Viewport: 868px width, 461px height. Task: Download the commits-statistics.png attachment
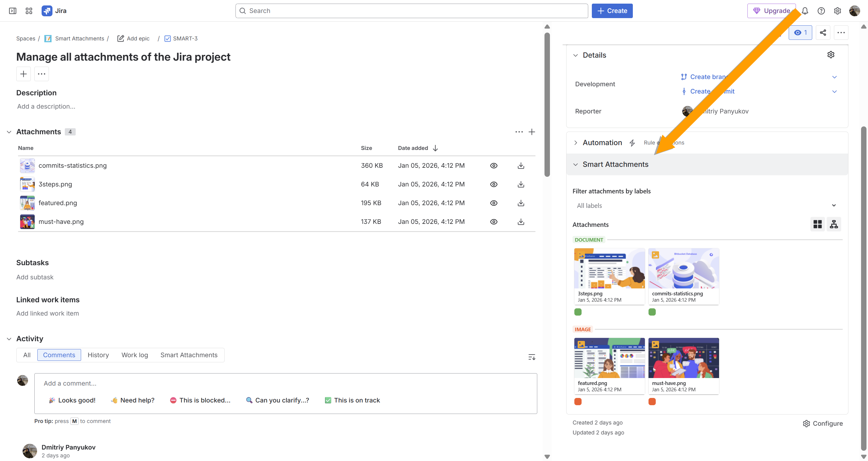coord(521,166)
